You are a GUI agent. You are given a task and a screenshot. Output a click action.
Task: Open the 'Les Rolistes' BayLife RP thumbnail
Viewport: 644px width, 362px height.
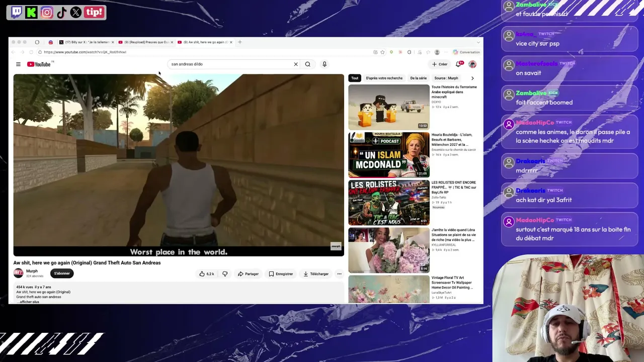[389, 203]
